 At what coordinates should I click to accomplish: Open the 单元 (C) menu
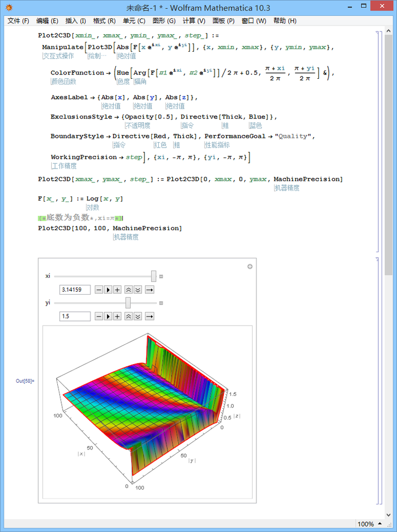click(x=134, y=21)
